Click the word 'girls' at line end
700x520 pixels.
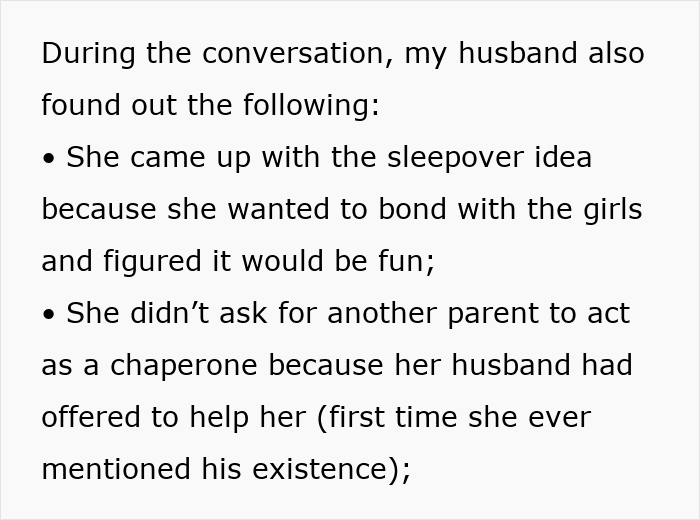612,209
